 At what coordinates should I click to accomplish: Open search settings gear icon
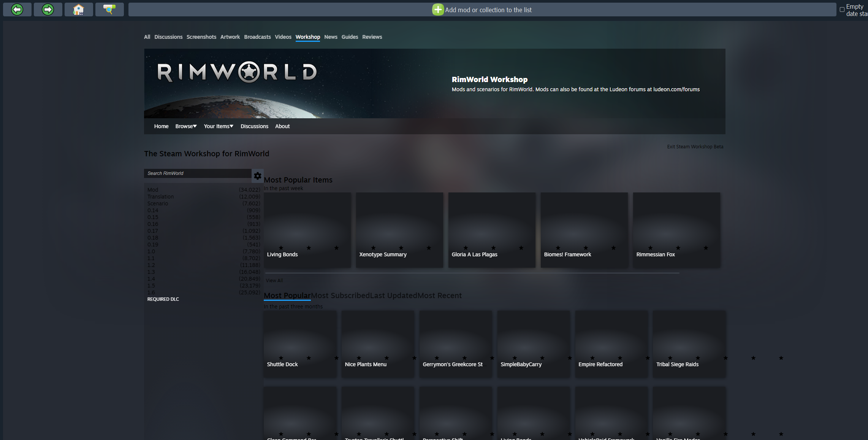click(257, 176)
